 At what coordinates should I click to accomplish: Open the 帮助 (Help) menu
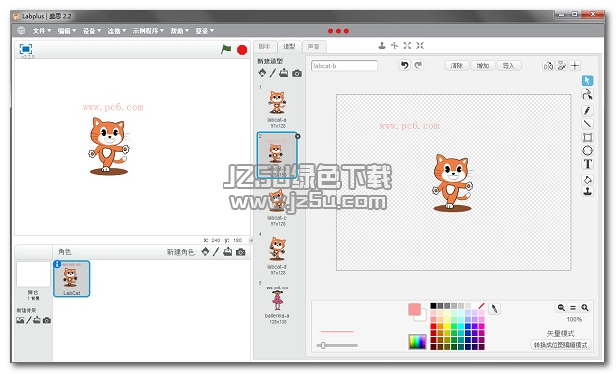point(180,31)
